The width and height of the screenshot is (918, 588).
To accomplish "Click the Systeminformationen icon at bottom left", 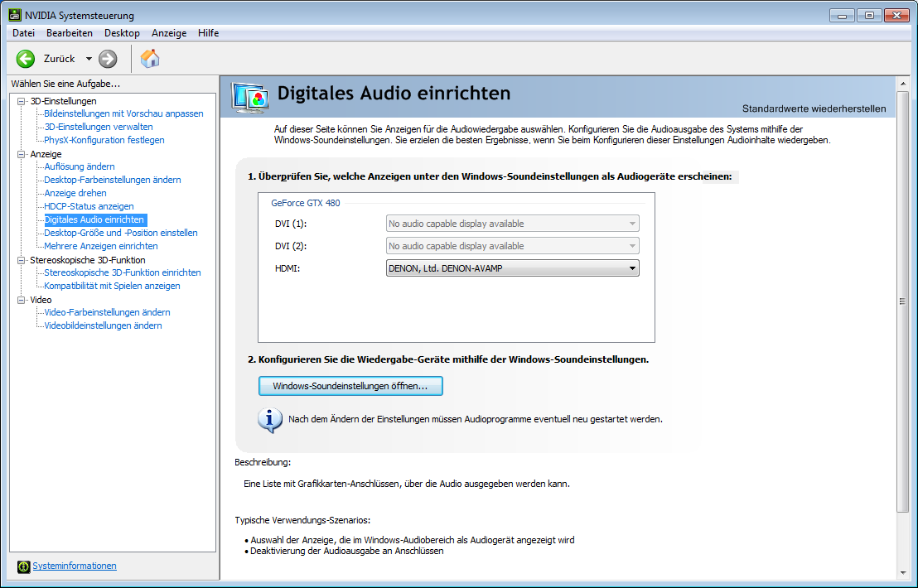I will [23, 566].
